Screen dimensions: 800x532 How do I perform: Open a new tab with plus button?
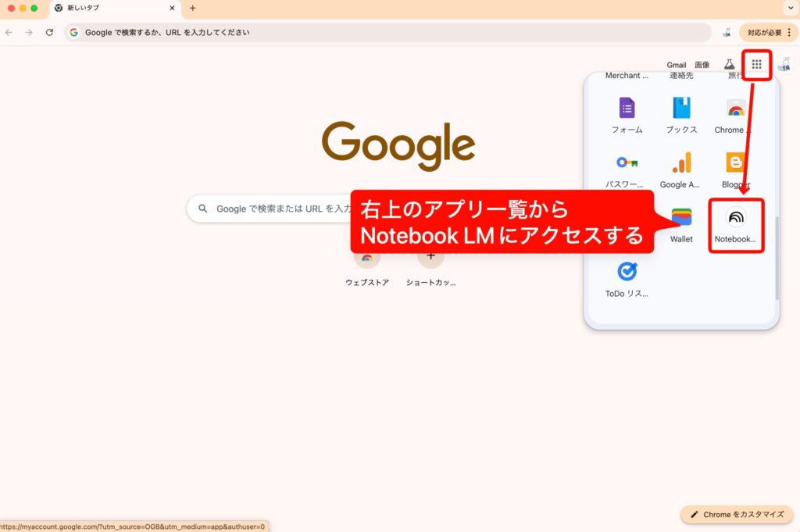pos(193,8)
